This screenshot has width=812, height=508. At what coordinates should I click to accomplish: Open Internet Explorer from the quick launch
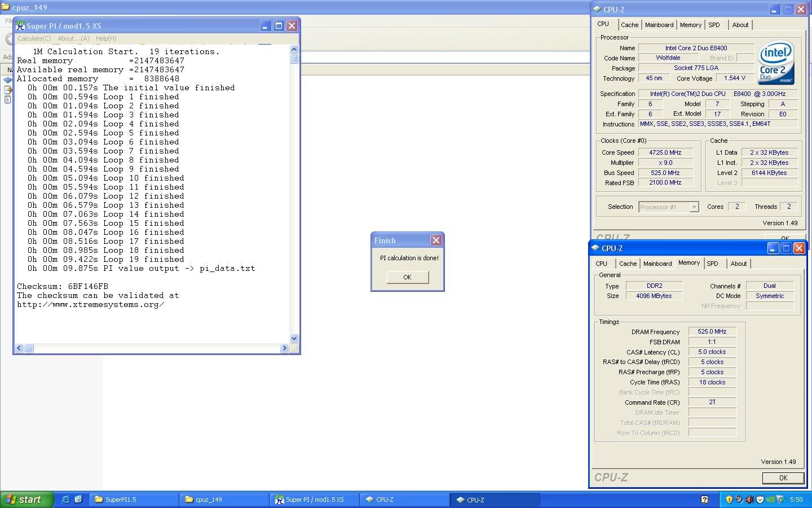pos(66,500)
